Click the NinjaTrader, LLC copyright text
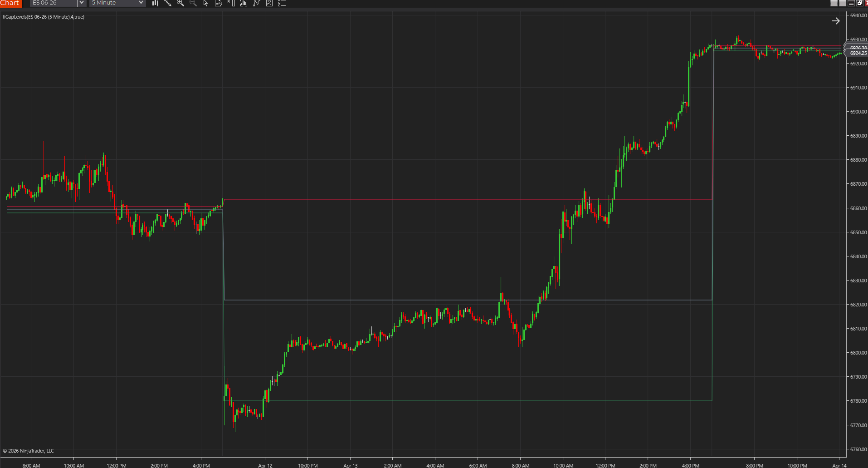 [x=29, y=450]
